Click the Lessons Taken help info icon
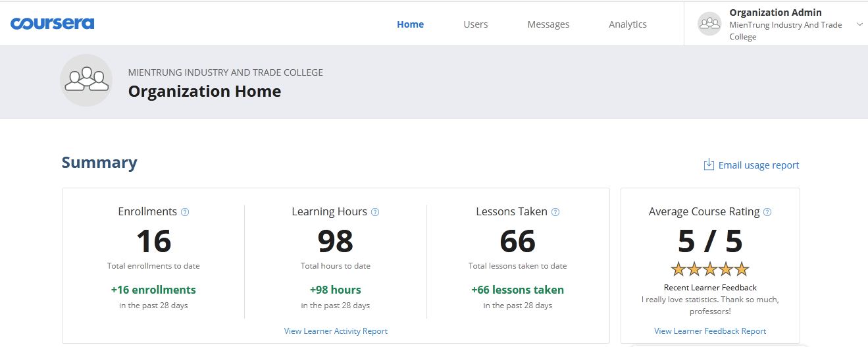Viewport: 868px width, 347px height. [x=555, y=212]
